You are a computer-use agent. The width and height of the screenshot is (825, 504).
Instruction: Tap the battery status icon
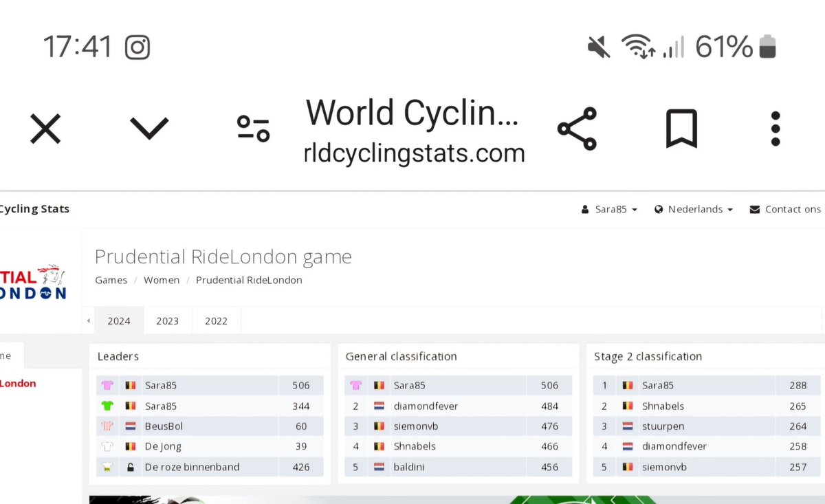[x=767, y=47]
